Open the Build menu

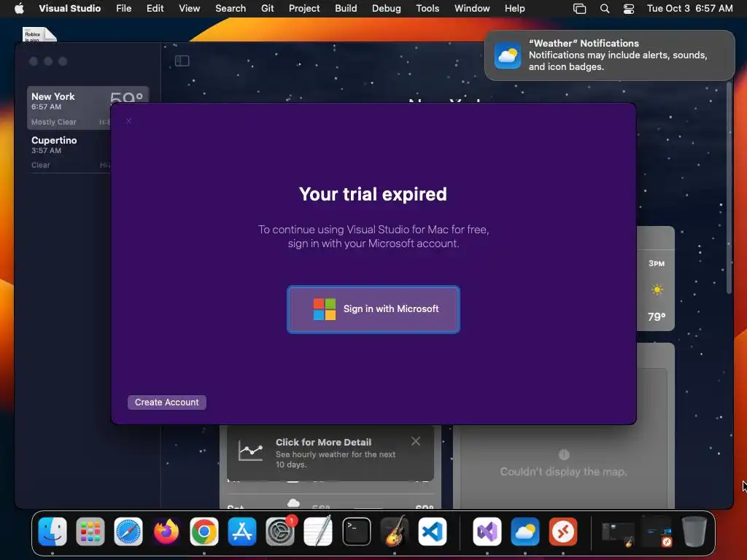(x=346, y=8)
